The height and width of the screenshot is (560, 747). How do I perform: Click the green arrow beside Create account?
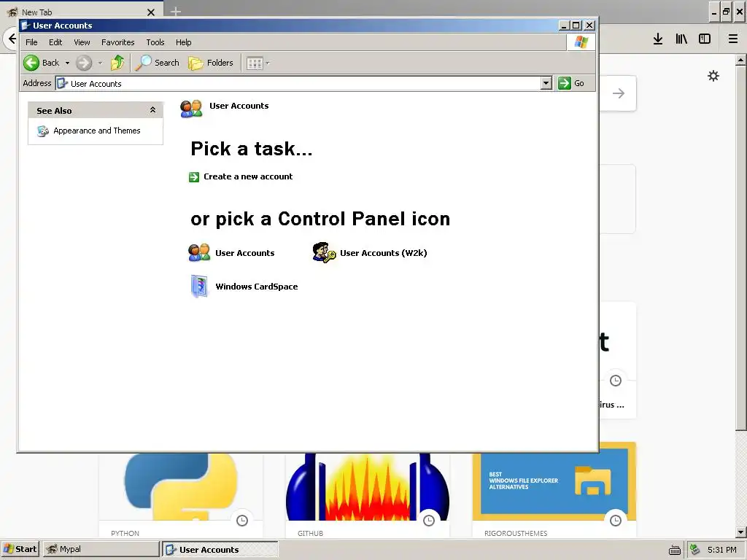coord(194,177)
